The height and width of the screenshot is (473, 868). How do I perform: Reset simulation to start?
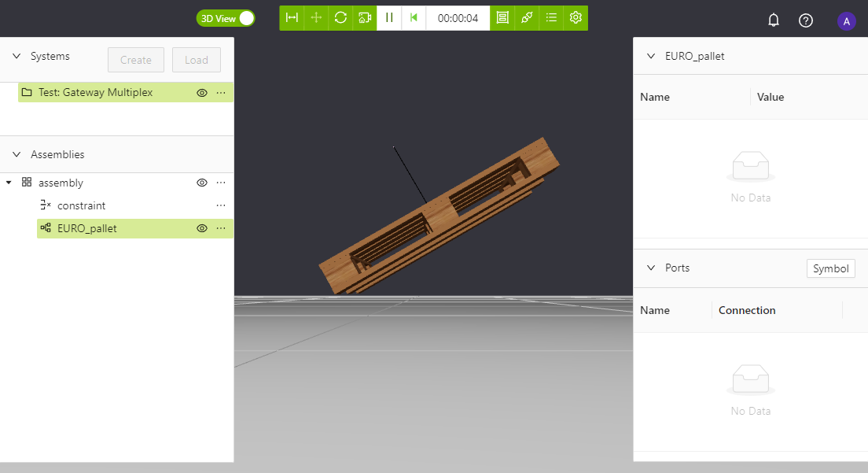coord(414,18)
